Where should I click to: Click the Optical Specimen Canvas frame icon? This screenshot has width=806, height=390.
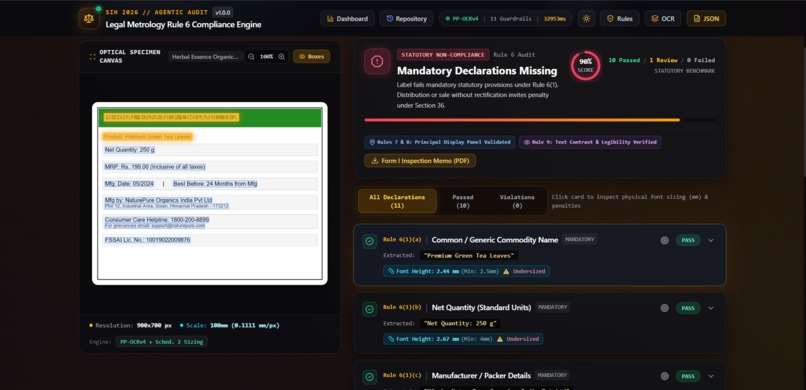tap(93, 57)
